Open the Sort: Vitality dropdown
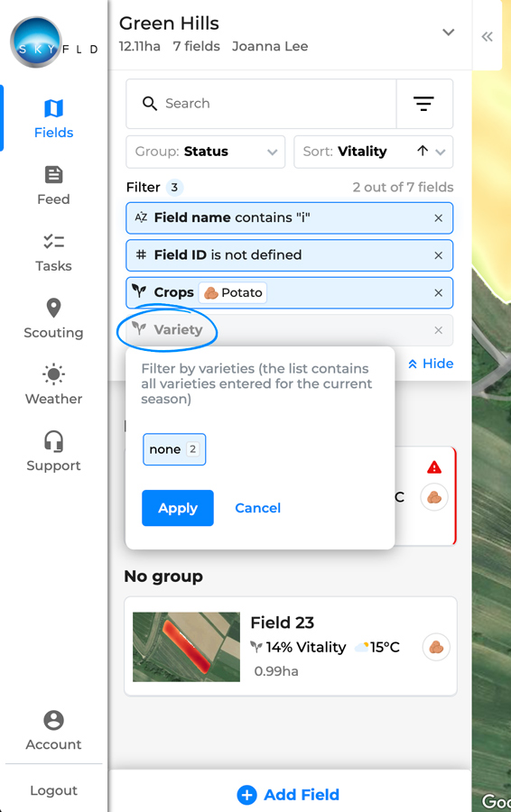This screenshot has width=511, height=812. tap(373, 152)
